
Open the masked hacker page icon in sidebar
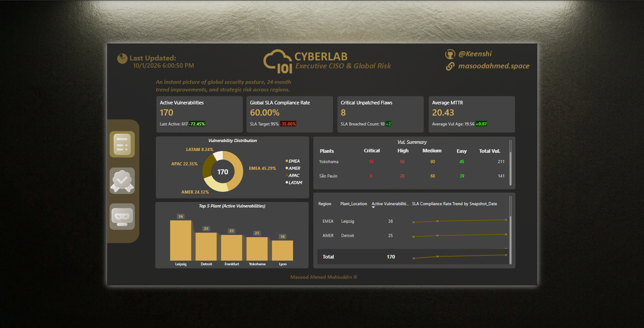[x=122, y=216]
